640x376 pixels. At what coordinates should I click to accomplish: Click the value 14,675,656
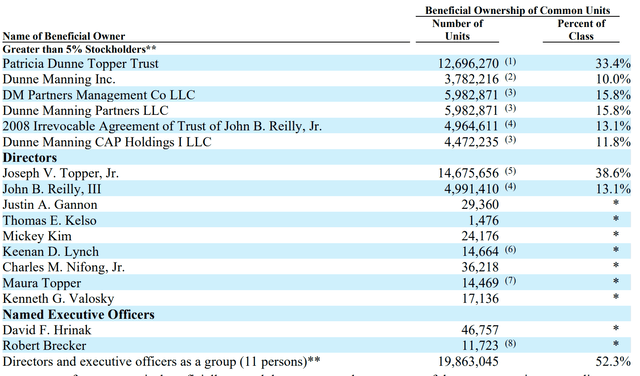pos(468,173)
